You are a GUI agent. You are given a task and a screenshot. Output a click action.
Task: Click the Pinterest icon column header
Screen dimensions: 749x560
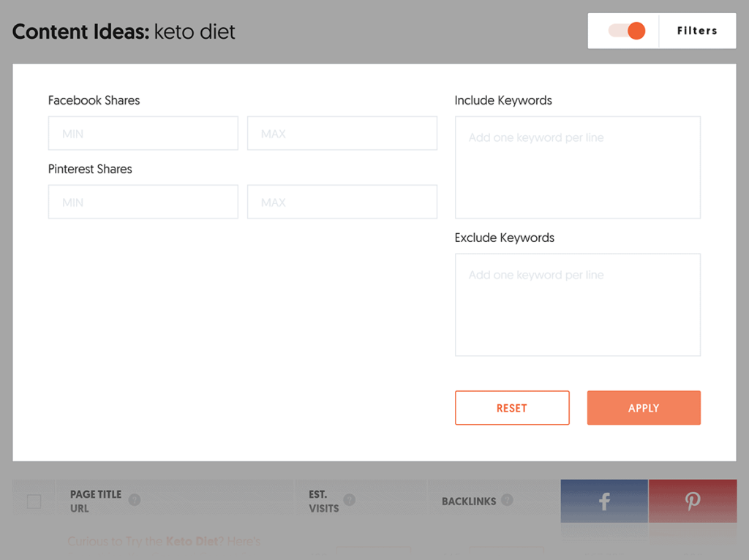coord(692,501)
